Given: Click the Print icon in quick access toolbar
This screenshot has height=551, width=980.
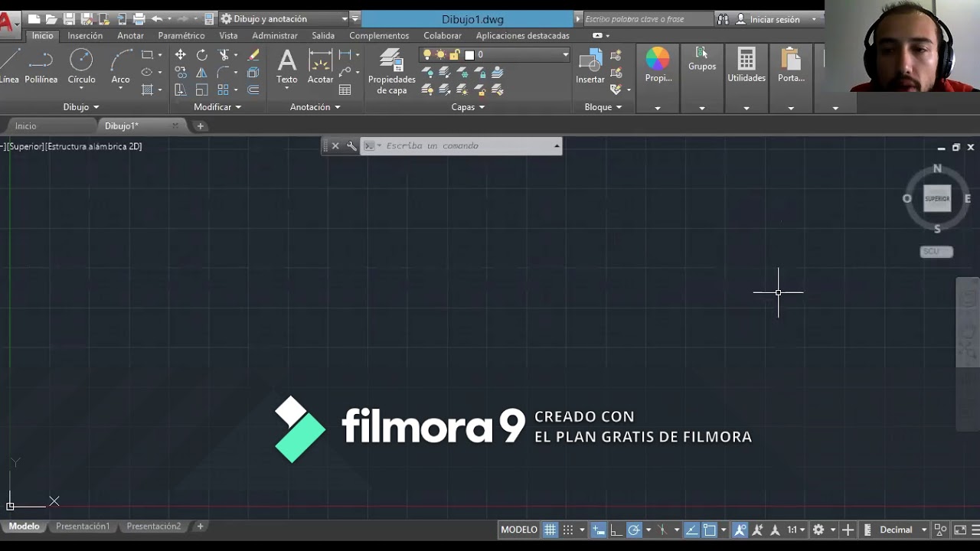Looking at the screenshot, I should 139,19.
